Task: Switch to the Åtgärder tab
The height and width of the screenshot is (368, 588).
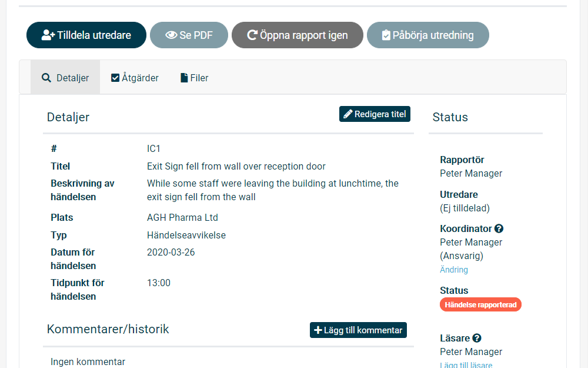Action: [135, 78]
